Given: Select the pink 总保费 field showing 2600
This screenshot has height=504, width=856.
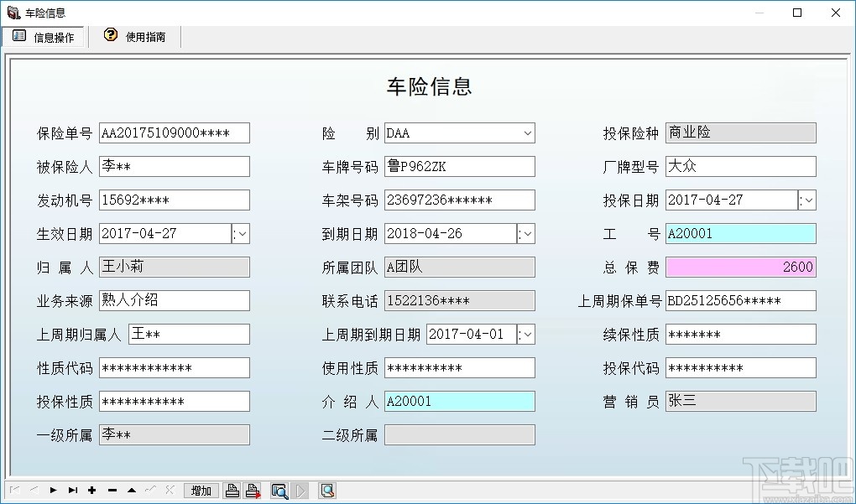Looking at the screenshot, I should coord(740,267).
